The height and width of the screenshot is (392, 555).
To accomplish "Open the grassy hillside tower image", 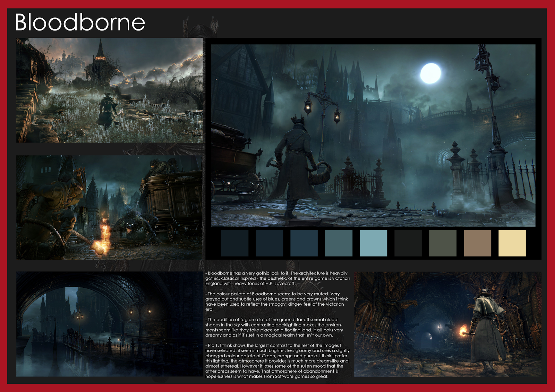I will (110, 90).
